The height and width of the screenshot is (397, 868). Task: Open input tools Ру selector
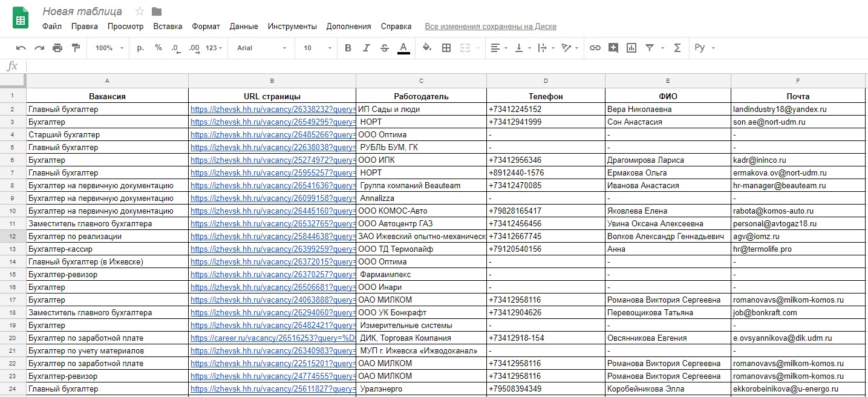[705, 48]
